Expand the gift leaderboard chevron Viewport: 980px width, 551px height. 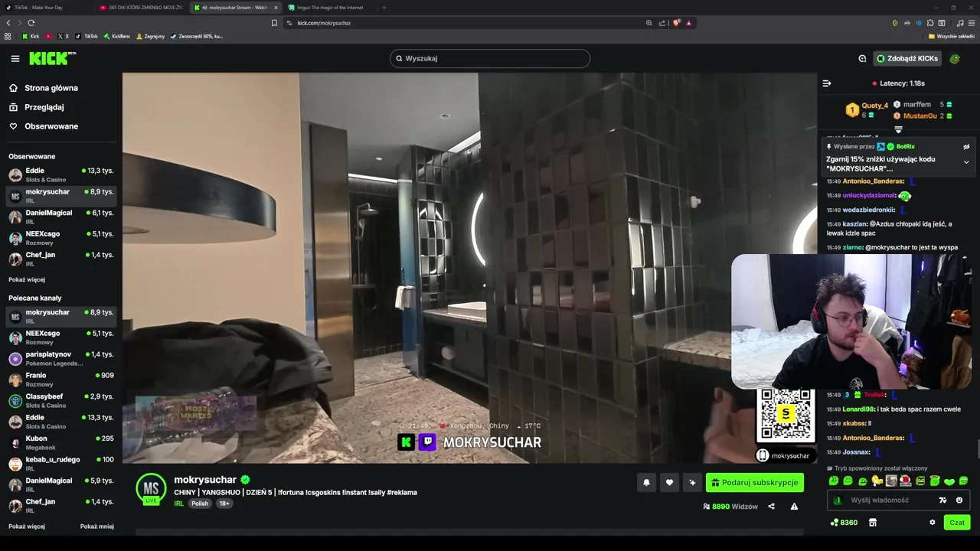[x=898, y=130]
